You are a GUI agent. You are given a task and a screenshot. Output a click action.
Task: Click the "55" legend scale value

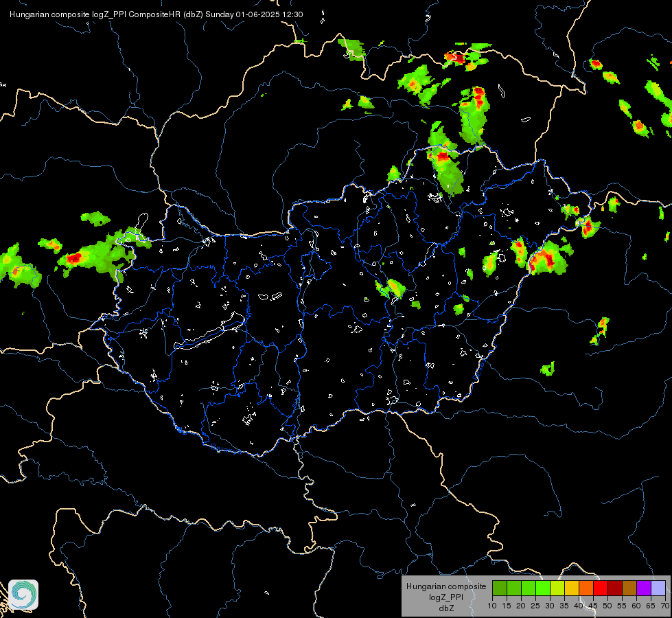click(622, 606)
